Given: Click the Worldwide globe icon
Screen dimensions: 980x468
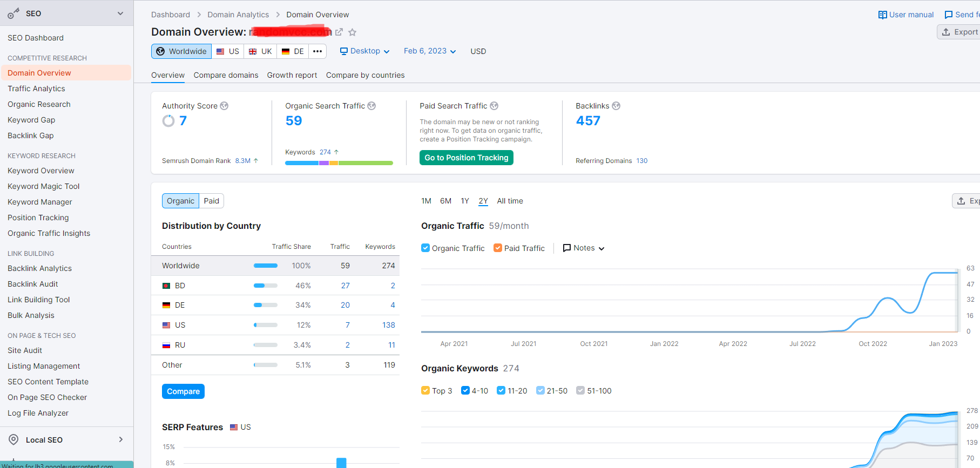Looking at the screenshot, I should pyautogui.click(x=160, y=51).
